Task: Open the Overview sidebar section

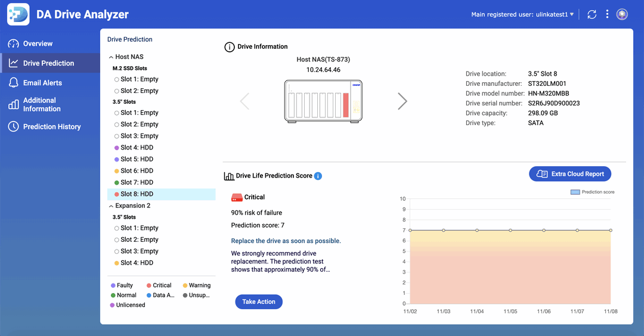Action: pyautogui.click(x=38, y=43)
